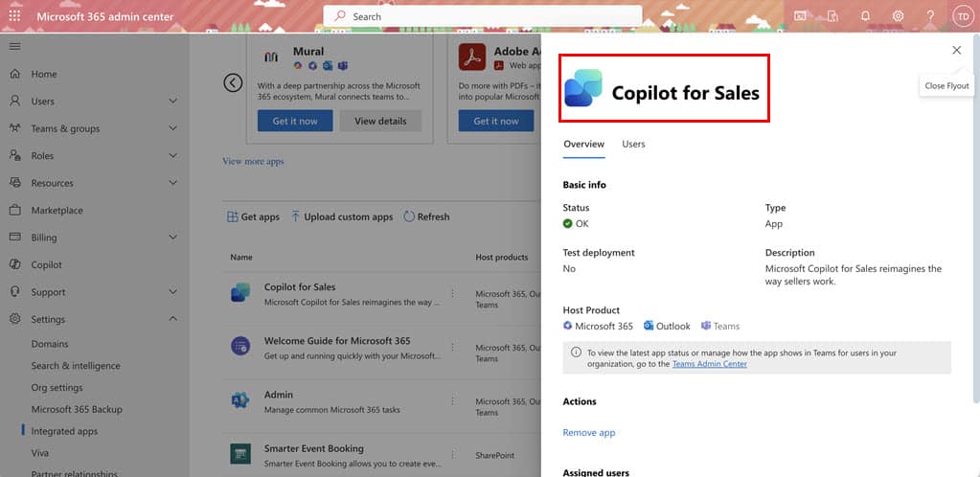
Task: Collapse navigation with hamburger icon
Action: [x=15, y=46]
